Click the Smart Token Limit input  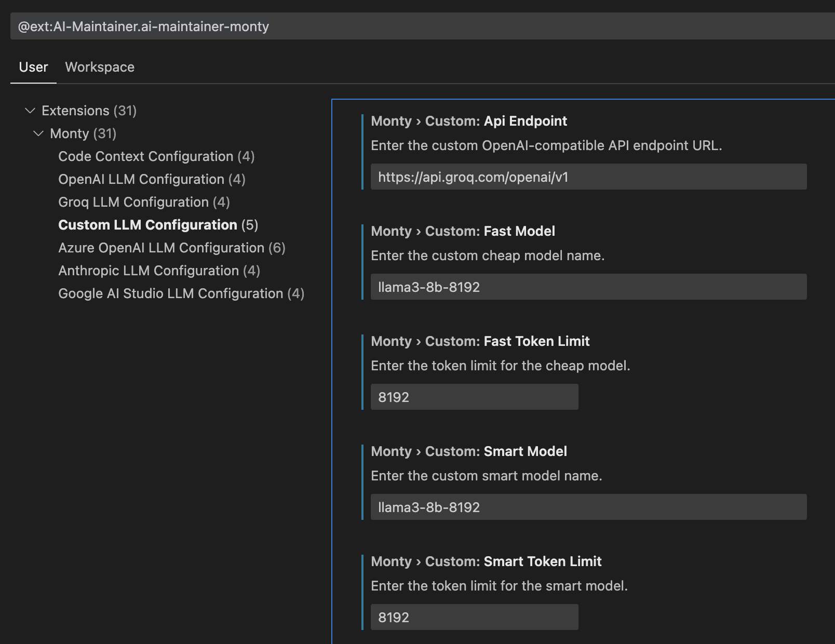474,617
